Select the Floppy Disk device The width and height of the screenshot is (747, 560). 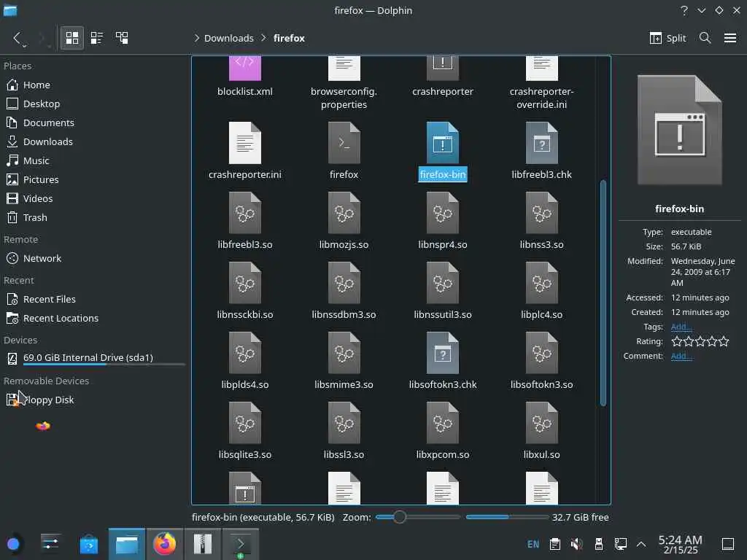pos(94,400)
